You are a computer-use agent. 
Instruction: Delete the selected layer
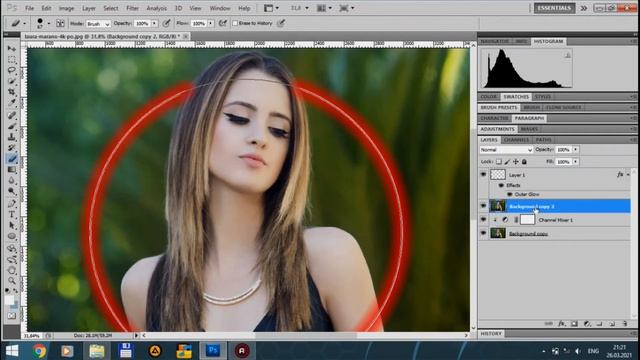click(625, 324)
